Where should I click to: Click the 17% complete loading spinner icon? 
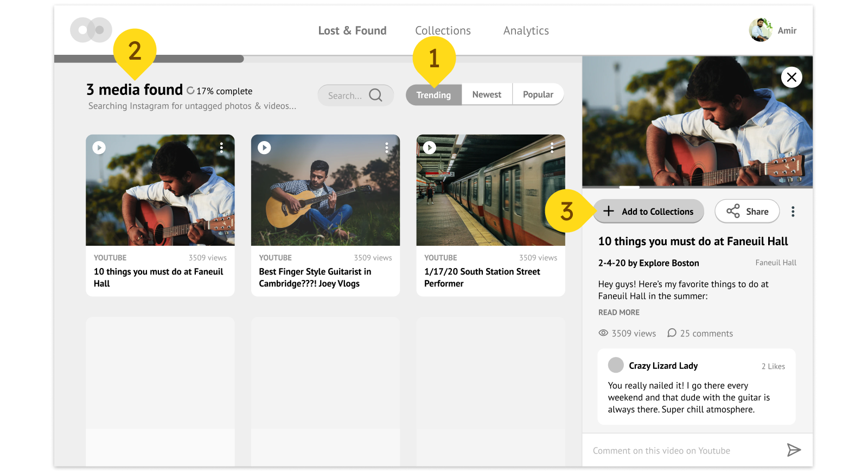tap(190, 91)
